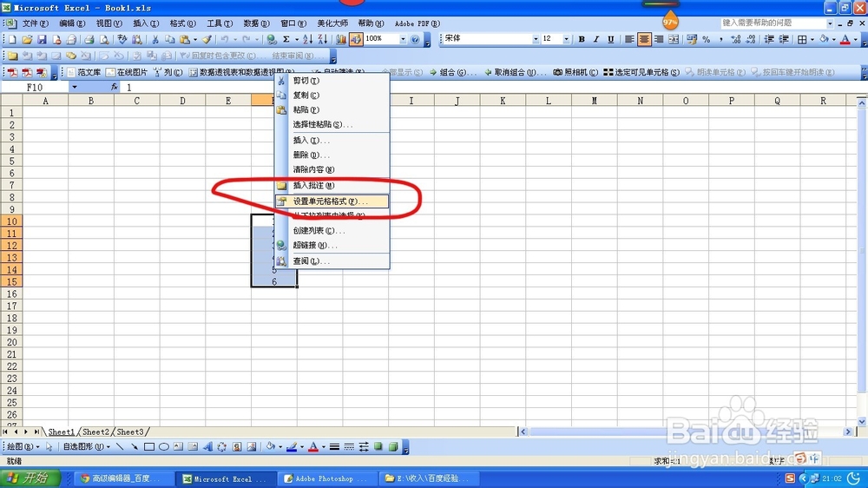Viewport: 868px width, 488px height.
Task: Choose 选择性粘贴 in the context menu
Action: pos(332,125)
